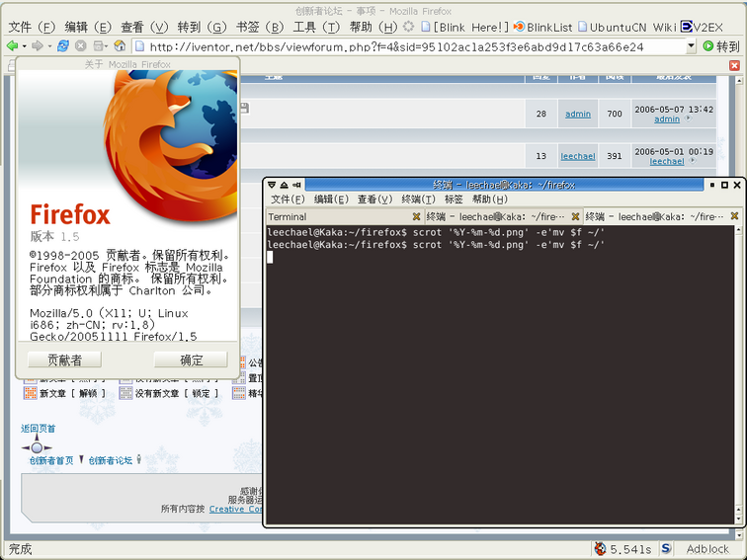The image size is (747, 560).
Task: Open the 文件(F) menu in Firefox
Action: click(x=32, y=27)
